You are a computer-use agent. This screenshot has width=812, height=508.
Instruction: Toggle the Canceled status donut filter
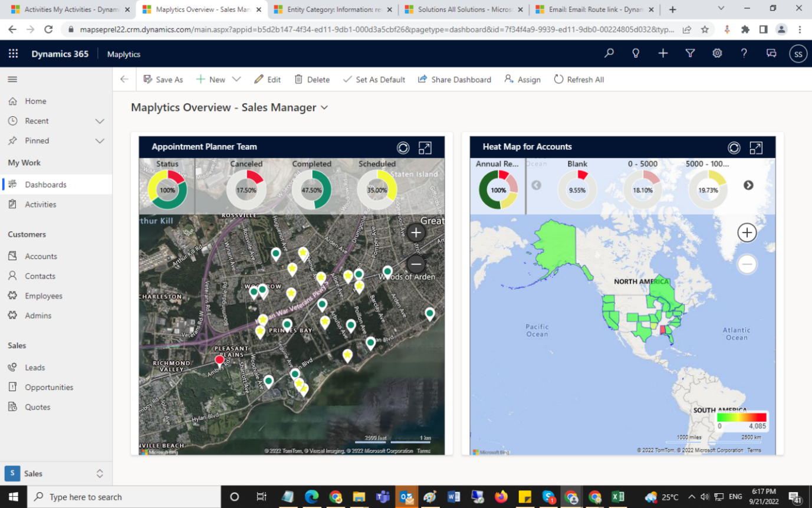246,189
